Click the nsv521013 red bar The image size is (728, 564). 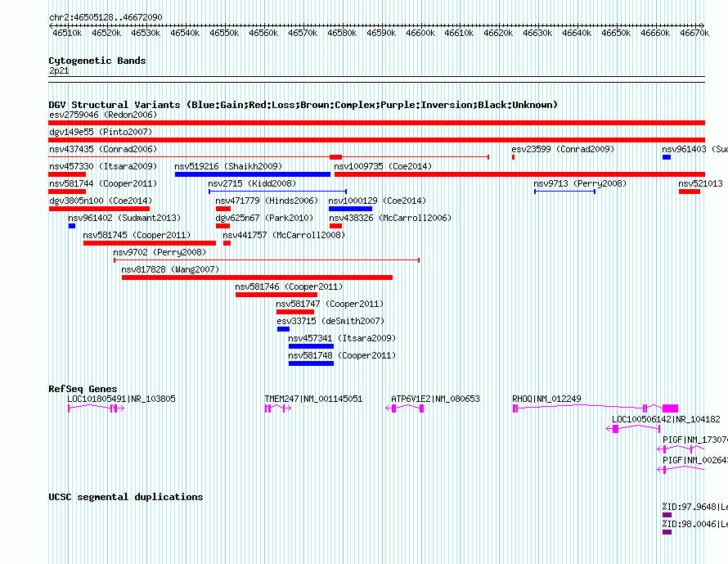click(x=690, y=192)
